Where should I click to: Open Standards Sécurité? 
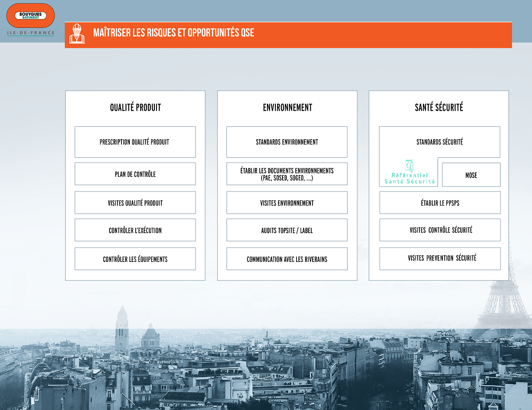click(439, 142)
